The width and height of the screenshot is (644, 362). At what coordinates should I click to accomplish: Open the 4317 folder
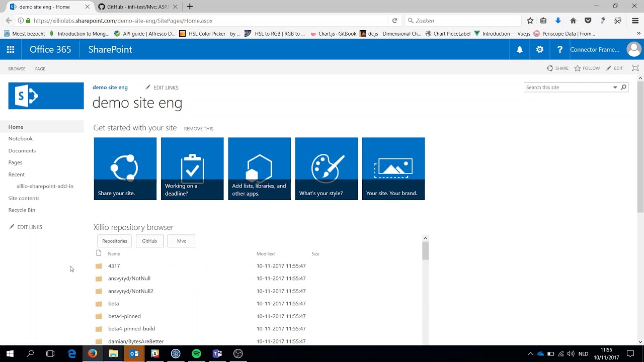(x=114, y=266)
